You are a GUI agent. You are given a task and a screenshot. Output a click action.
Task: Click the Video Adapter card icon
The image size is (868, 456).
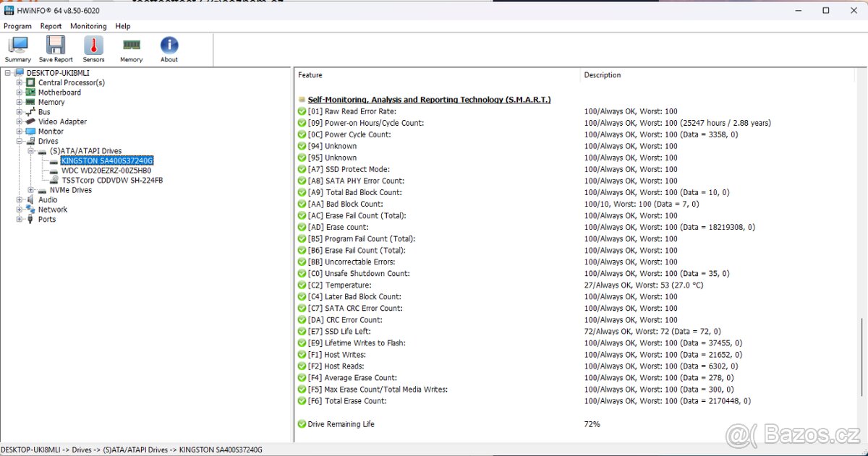click(30, 121)
